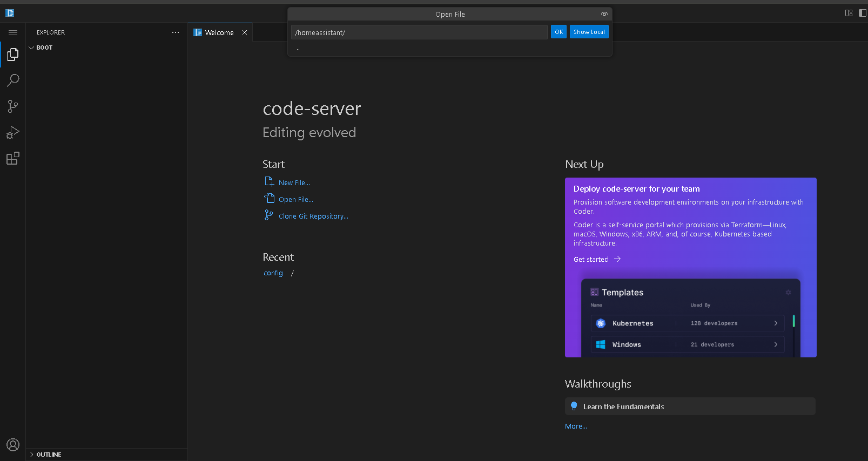Viewport: 868px width, 461px height.
Task: Collapse the BOOT folder section
Action: (x=106, y=48)
